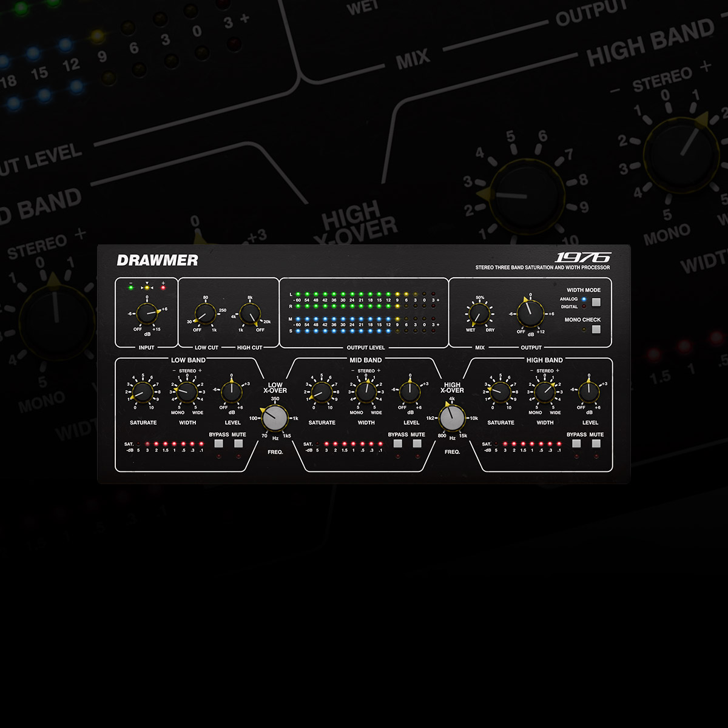
Task: Click the Wet/Dry Mix knob
Action: [479, 314]
